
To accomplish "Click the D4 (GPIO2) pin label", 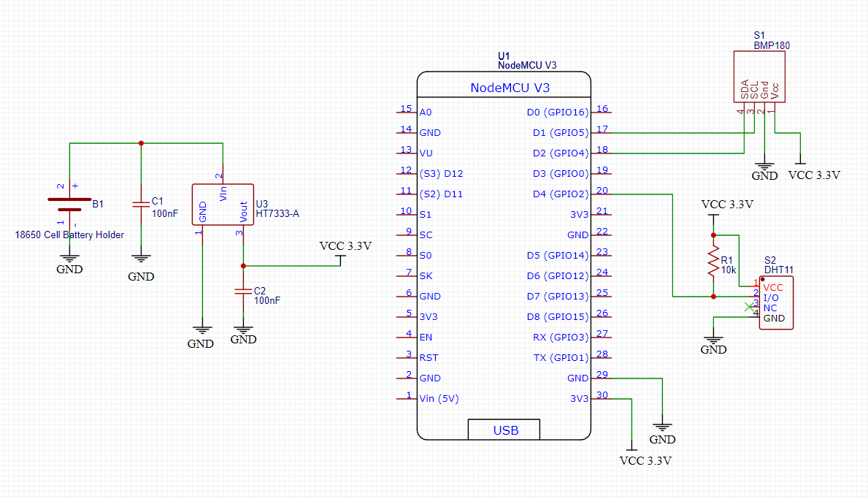I will coord(561,194).
